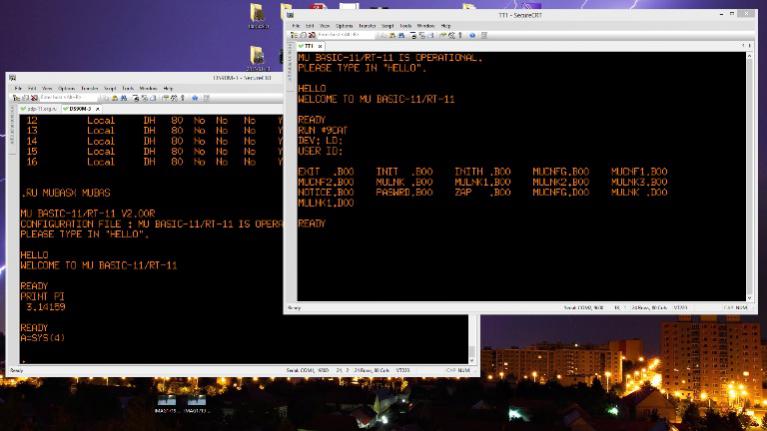Viewport: 767px width, 431px height.
Task: Select left image thumbnail on desktop bottom
Action: click(165, 402)
